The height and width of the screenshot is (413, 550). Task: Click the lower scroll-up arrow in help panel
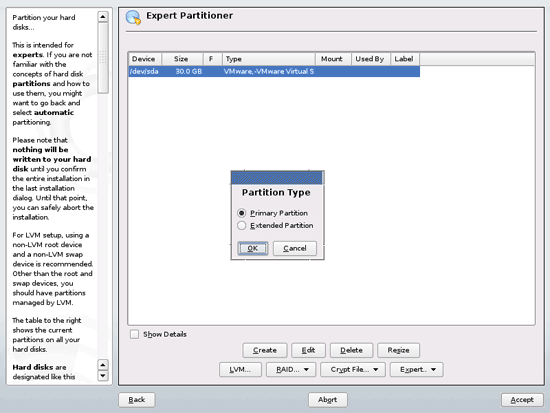pyautogui.click(x=103, y=365)
